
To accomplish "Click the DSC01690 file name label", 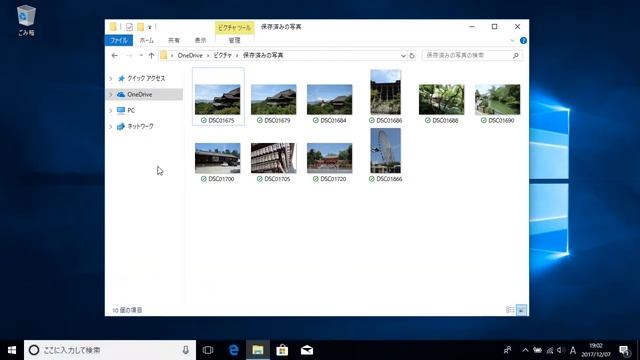I will (x=501, y=120).
